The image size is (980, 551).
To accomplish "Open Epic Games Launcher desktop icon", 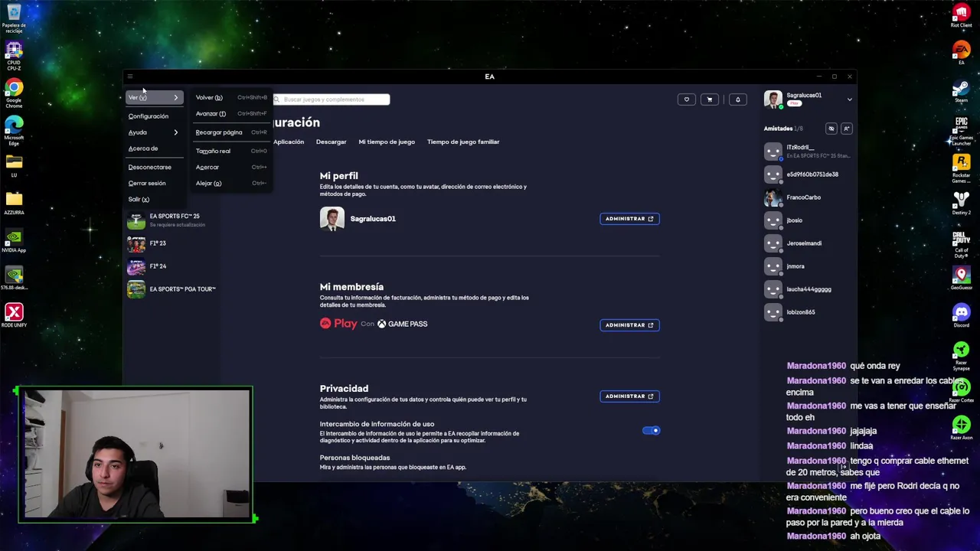I will 962,130.
